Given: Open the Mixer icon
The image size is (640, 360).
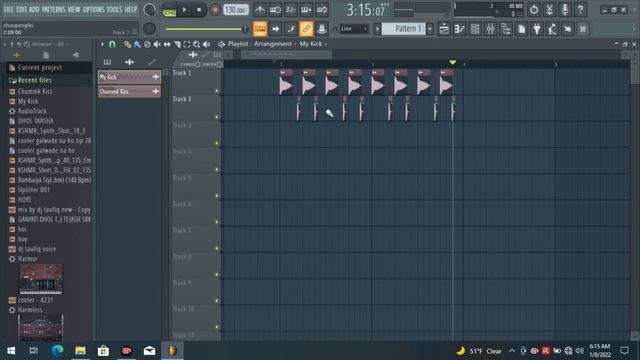Looking at the screenshot, I should pos(491,29).
